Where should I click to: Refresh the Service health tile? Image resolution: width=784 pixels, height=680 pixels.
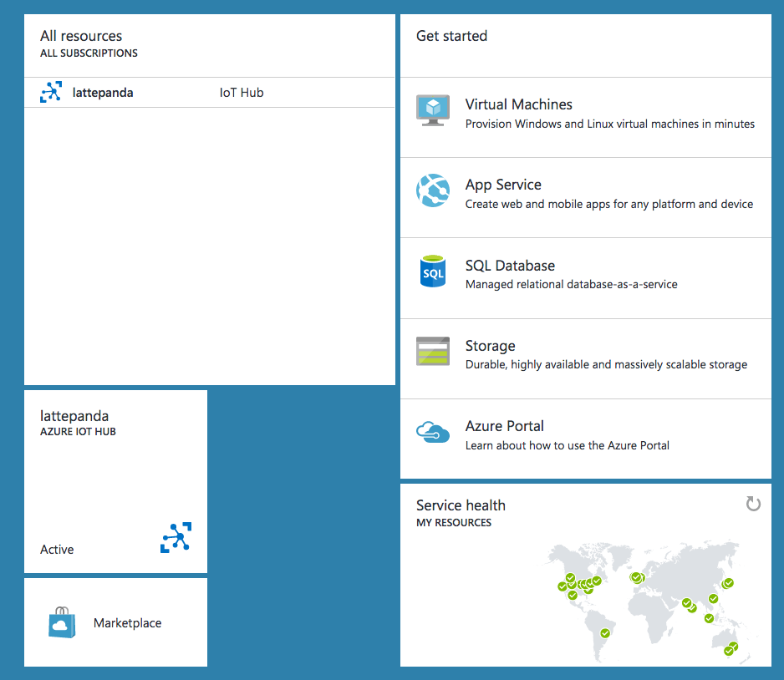tap(753, 504)
